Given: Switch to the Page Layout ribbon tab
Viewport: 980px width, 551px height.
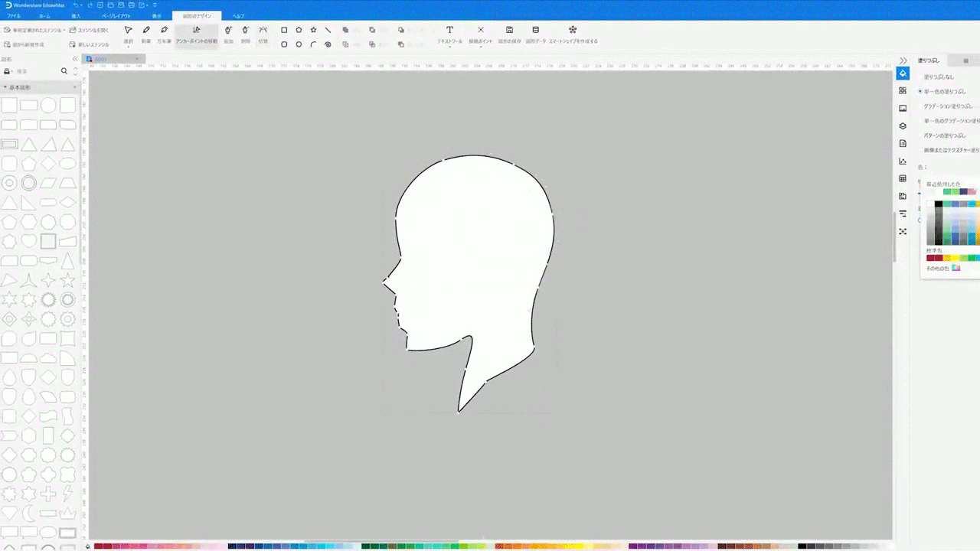Looking at the screenshot, I should point(116,16).
